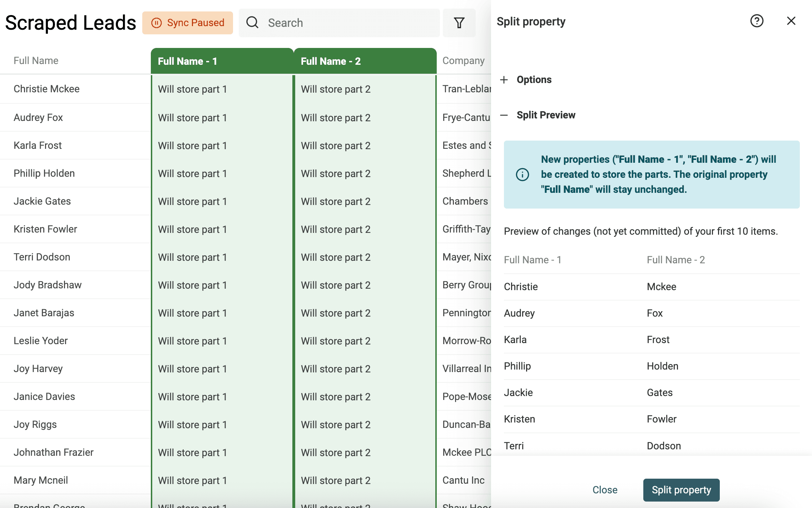Image resolution: width=812 pixels, height=508 pixels.
Task: Click the filter funnel icon
Action: tap(459, 23)
